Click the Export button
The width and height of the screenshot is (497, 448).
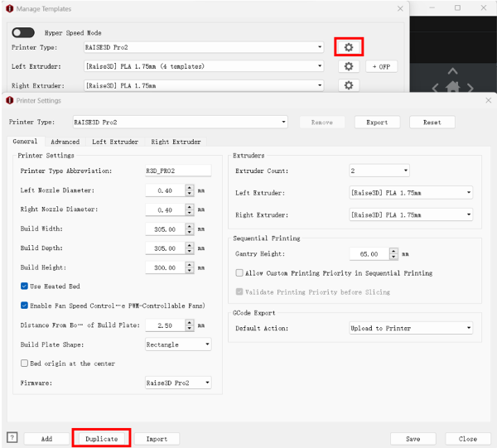[377, 122]
